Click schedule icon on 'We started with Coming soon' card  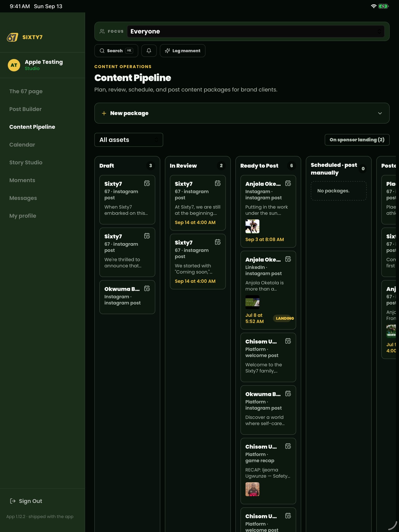point(218,242)
